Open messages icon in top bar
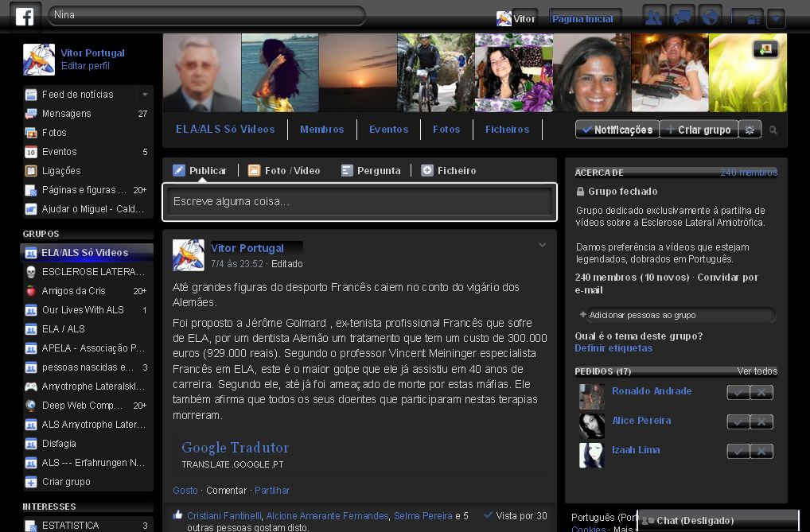This screenshot has width=810, height=532. pyautogui.click(x=683, y=17)
